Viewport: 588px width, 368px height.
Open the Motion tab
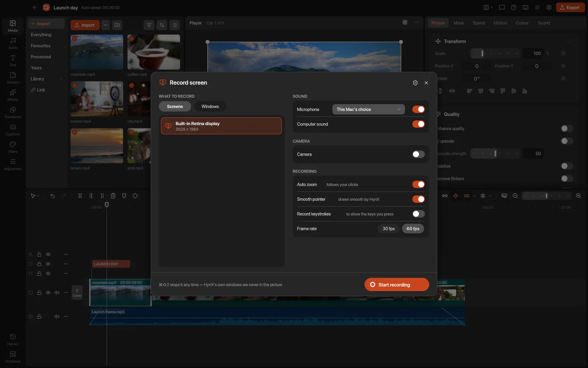pyautogui.click(x=500, y=23)
